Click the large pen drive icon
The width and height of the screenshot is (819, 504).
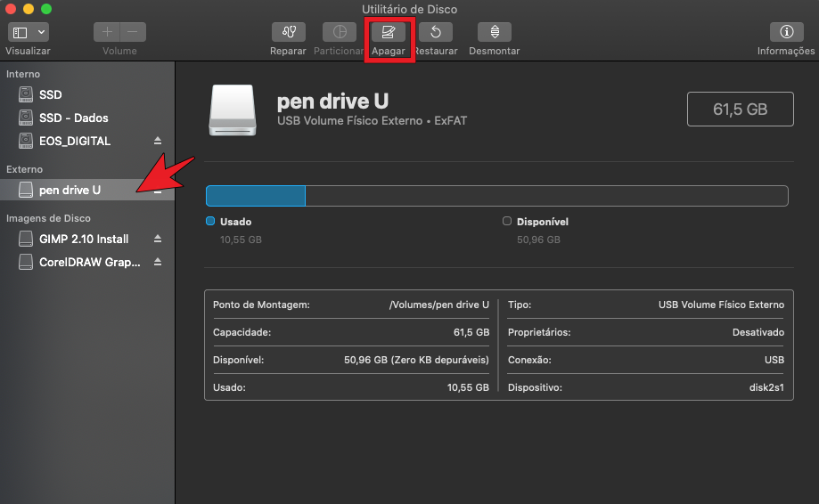(233, 110)
